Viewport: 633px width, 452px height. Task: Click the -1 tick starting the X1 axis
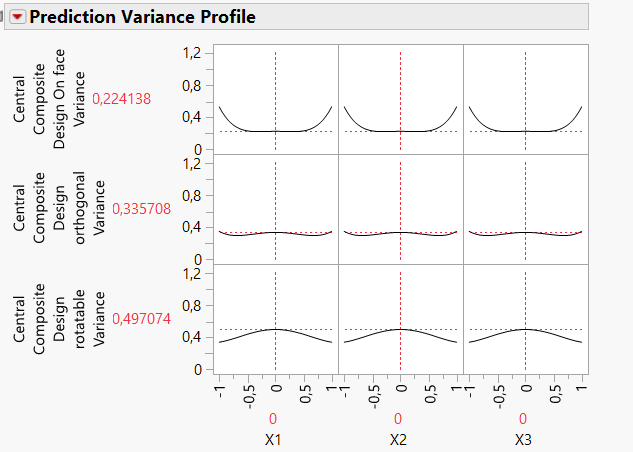(220, 391)
